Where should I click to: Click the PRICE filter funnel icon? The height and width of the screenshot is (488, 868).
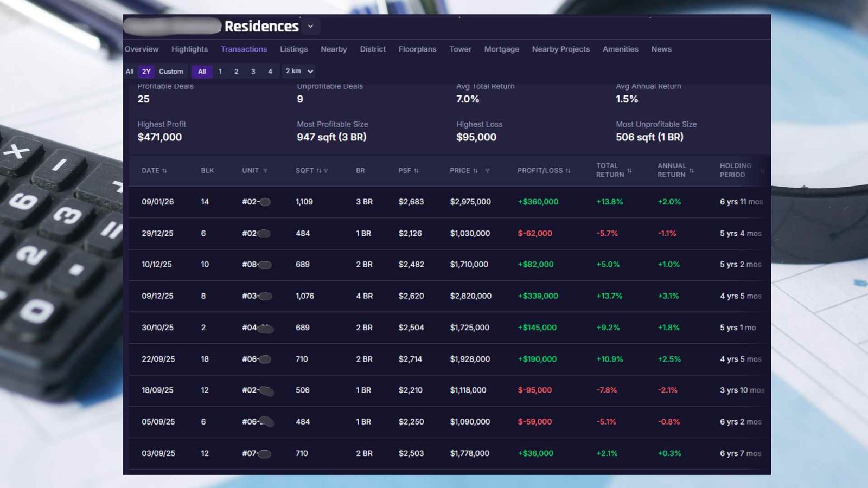(x=487, y=171)
